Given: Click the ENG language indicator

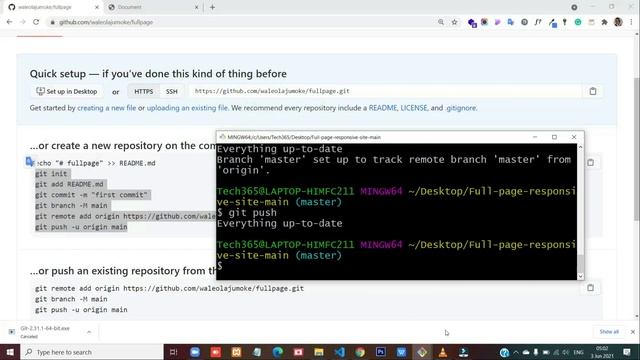Looking at the screenshot, I should pyautogui.click(x=578, y=352).
